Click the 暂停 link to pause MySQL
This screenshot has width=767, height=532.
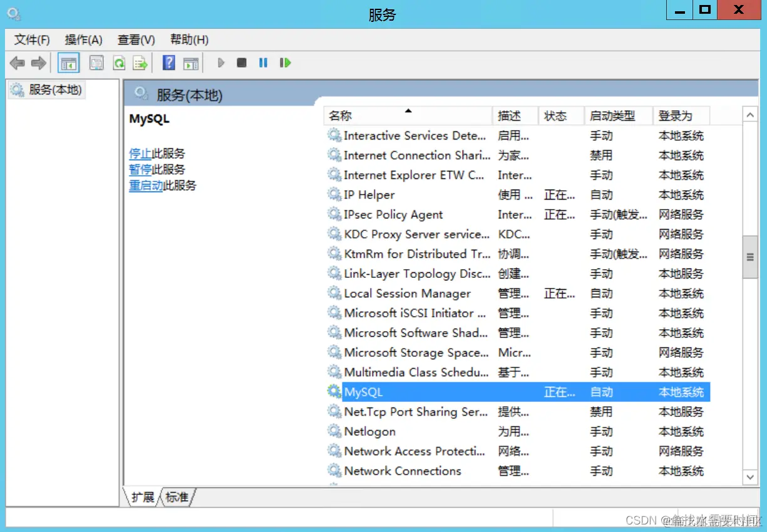[x=140, y=170]
